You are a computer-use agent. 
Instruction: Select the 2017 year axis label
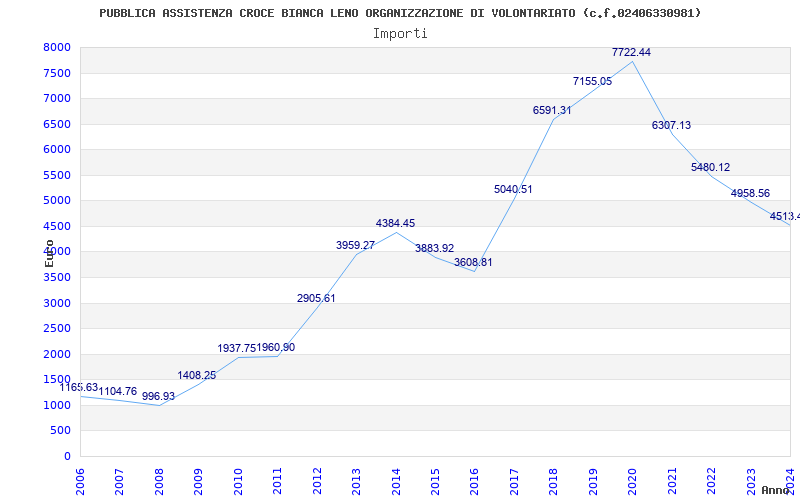coord(514,481)
